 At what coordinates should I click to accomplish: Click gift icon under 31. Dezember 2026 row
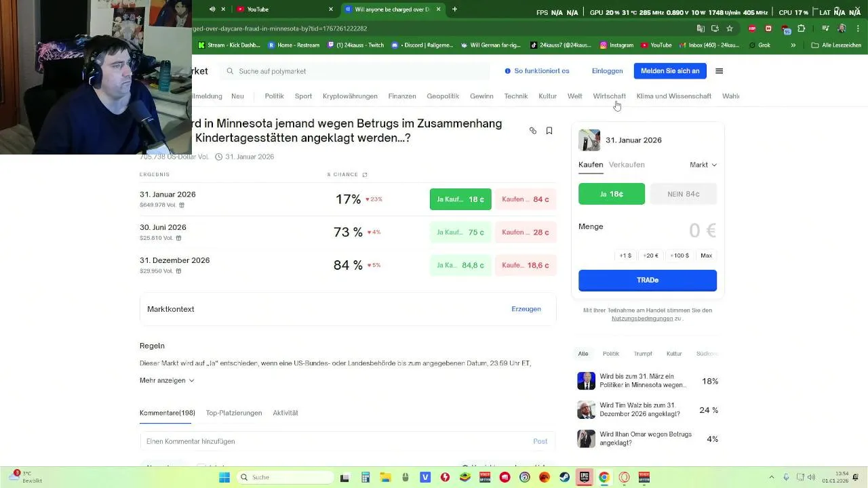tap(178, 271)
